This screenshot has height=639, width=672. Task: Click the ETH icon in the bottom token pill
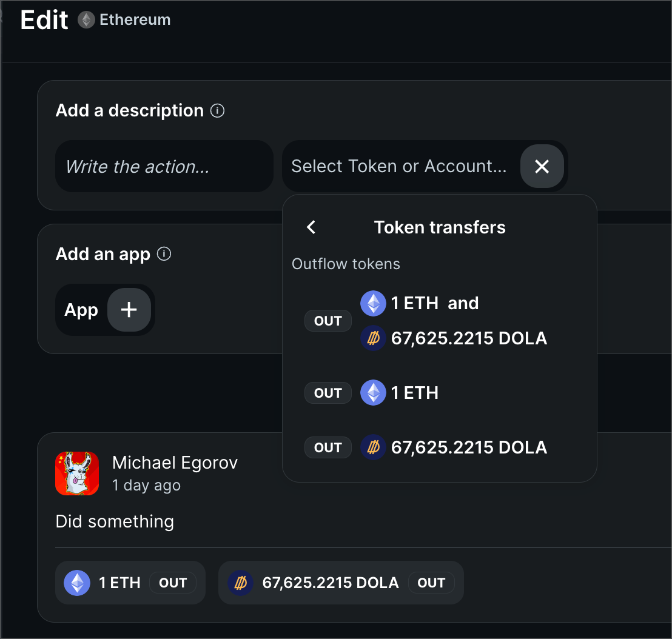pos(77,582)
